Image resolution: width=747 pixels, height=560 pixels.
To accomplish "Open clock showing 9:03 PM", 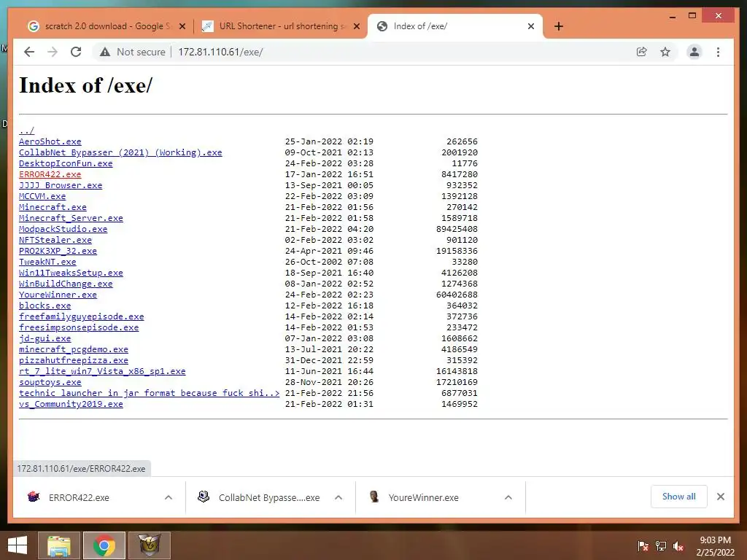I will 715,546.
